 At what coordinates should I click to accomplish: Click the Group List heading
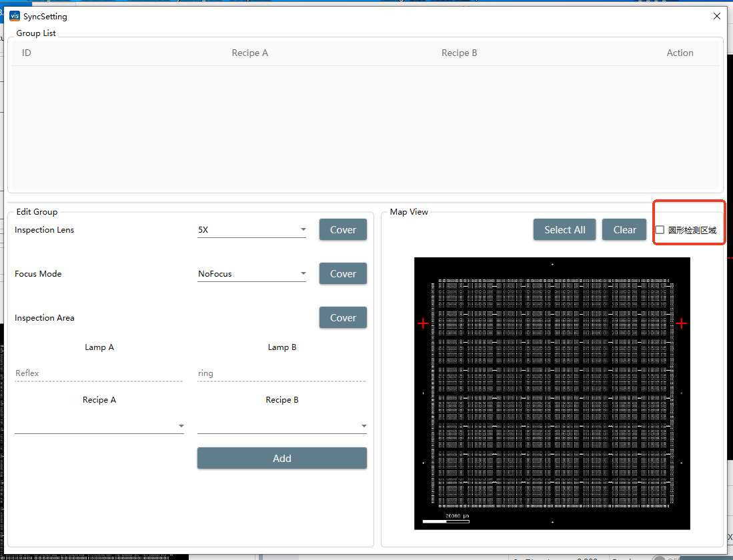coord(36,33)
